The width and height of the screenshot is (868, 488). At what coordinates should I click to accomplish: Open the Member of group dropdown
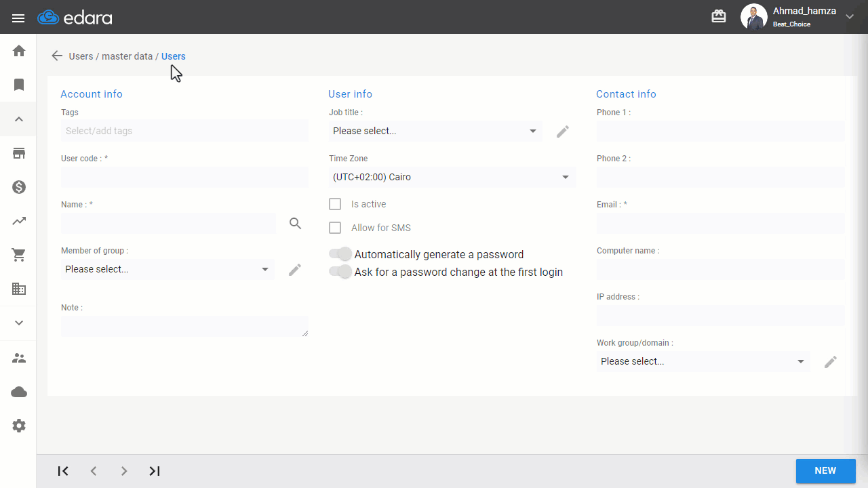167,270
